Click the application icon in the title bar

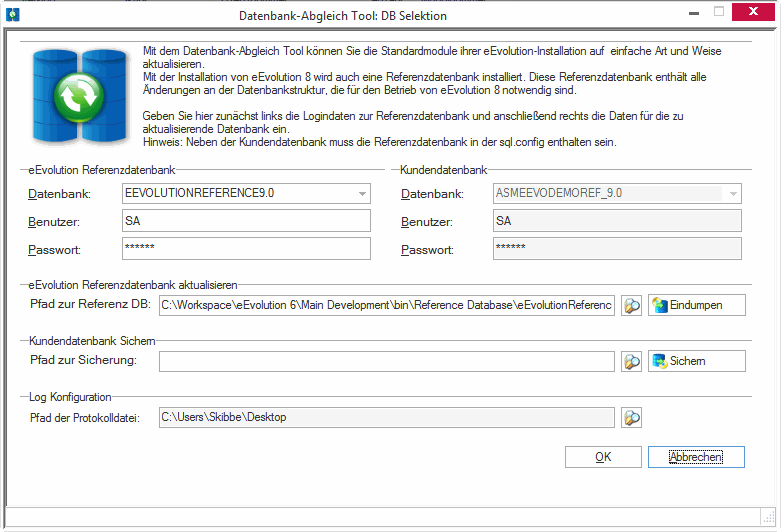pyautogui.click(x=12, y=15)
